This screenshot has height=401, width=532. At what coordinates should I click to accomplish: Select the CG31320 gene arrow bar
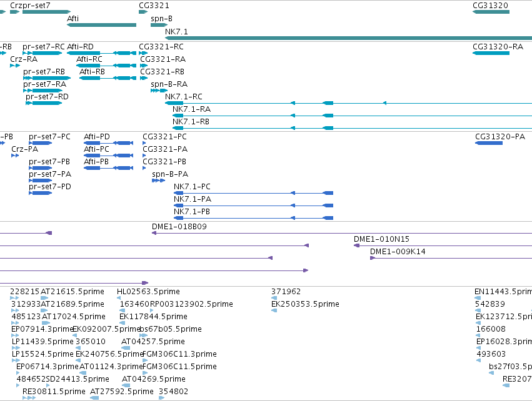[x=491, y=12]
